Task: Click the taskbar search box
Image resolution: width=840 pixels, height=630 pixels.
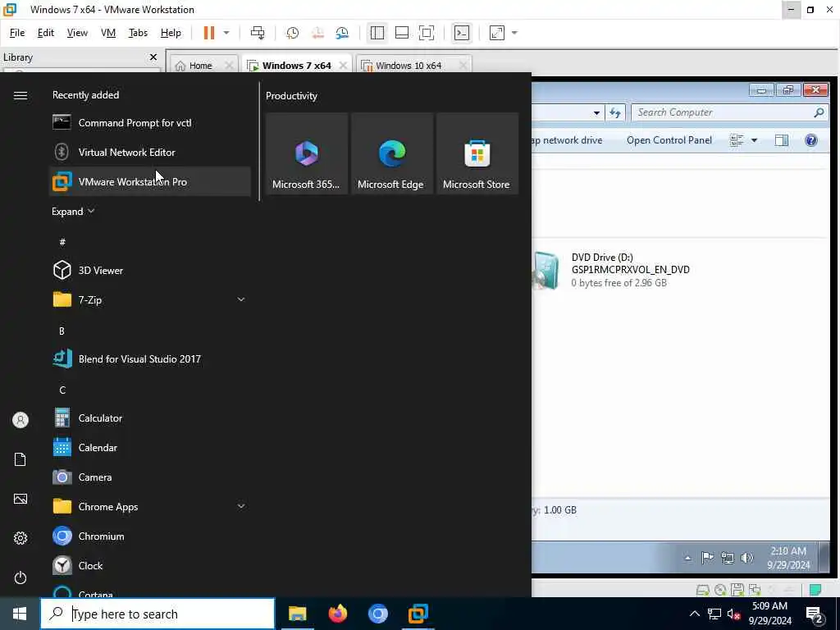Action: [157, 614]
